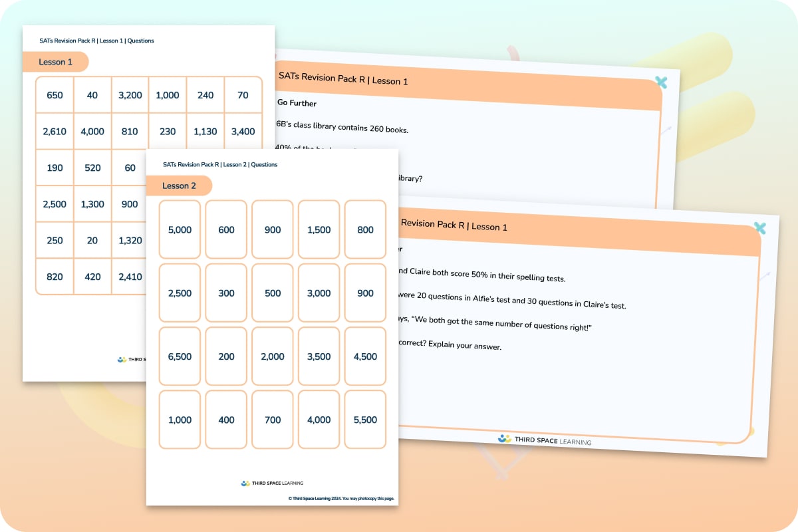The width and height of the screenshot is (798, 532).
Task: Click the teal cross on the lower Lesson 1 slide
Action: [759, 228]
